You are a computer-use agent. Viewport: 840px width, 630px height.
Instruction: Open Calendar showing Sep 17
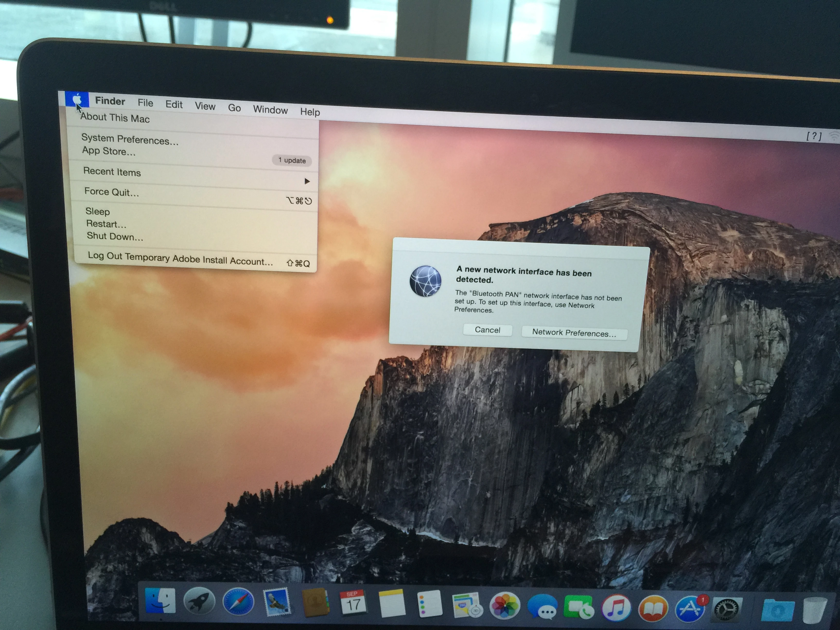(x=353, y=603)
